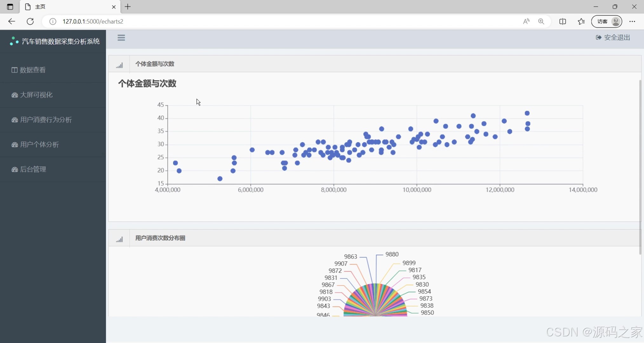This screenshot has height=343, width=644.
Task: Click the browser back arrow
Action: [x=12, y=21]
